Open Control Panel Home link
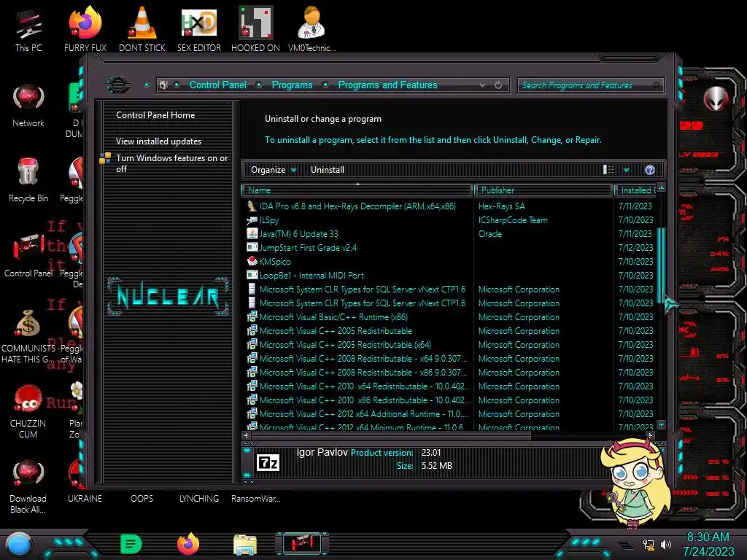Screen dimensions: 747x560 (x=155, y=115)
